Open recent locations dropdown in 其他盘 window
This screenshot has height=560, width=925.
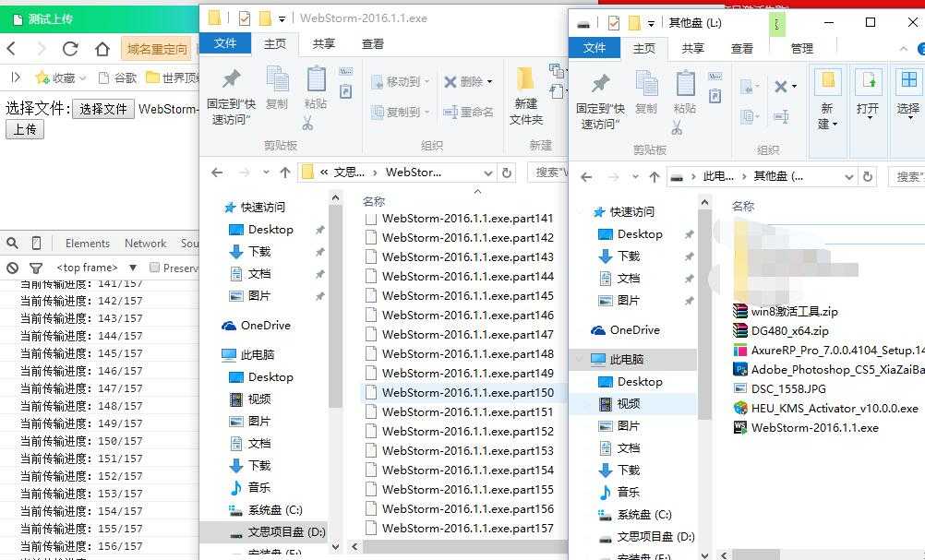point(635,177)
